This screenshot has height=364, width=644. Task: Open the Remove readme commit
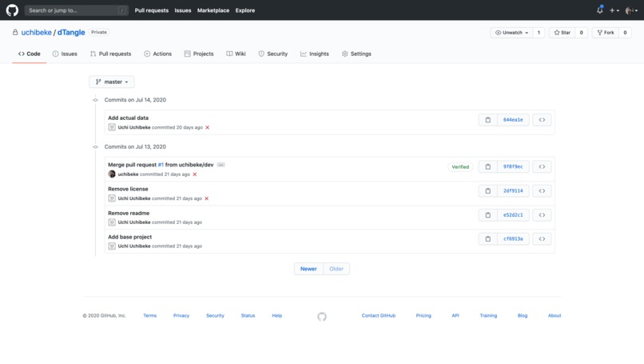[x=129, y=213]
